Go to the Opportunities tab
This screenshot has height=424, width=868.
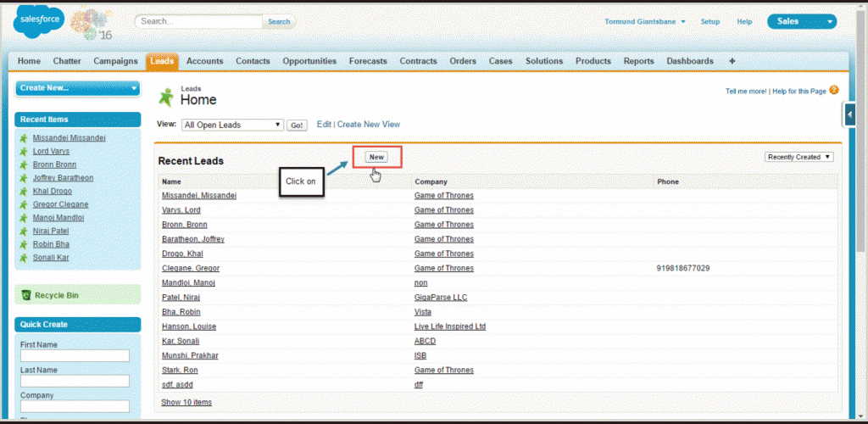[309, 61]
